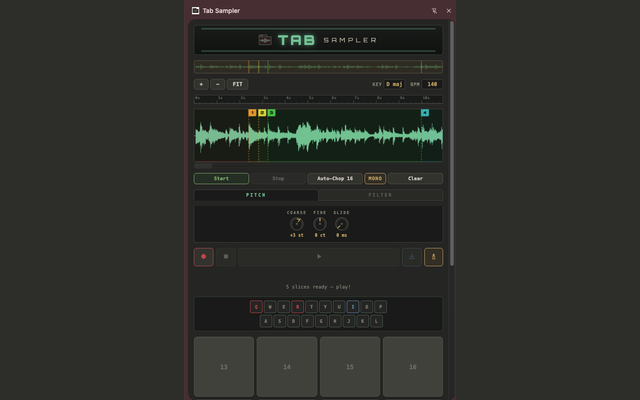The image size is (640, 400).
Task: Select slice marker 1 orange flag
Action: [x=252, y=113]
